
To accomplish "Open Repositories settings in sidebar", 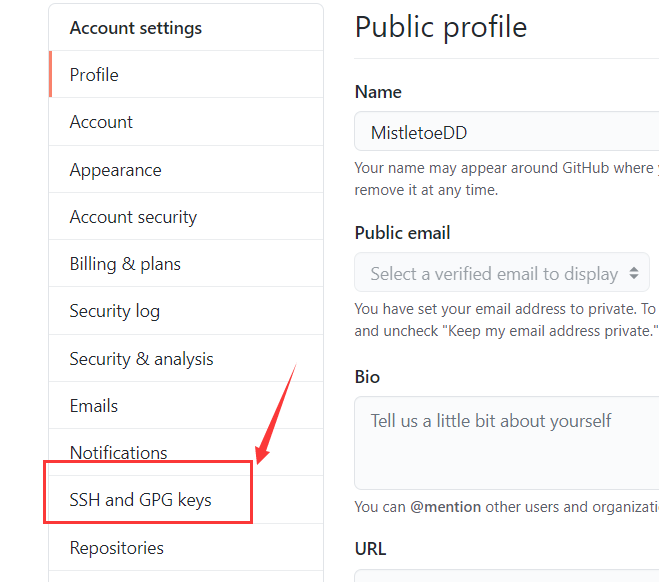I will [116, 548].
